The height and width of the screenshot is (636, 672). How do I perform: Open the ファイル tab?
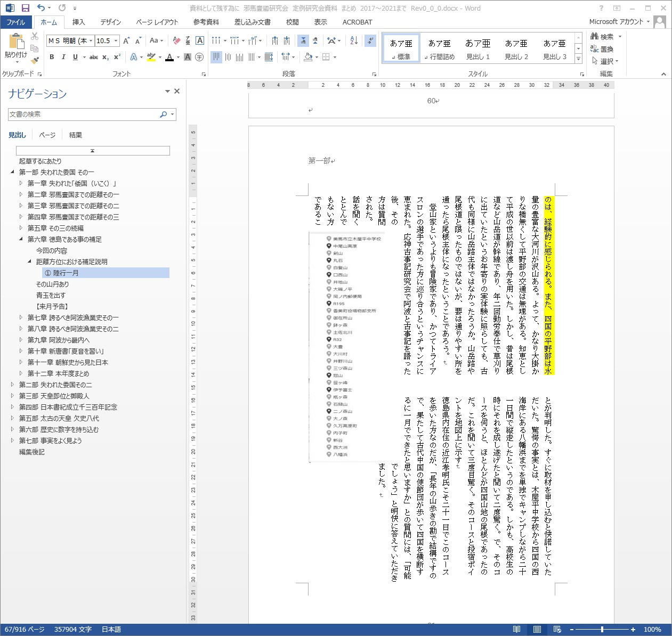point(16,22)
